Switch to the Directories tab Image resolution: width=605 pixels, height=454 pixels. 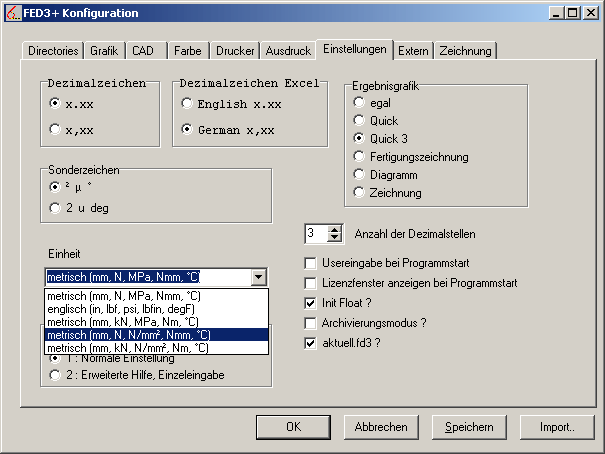click(x=53, y=49)
